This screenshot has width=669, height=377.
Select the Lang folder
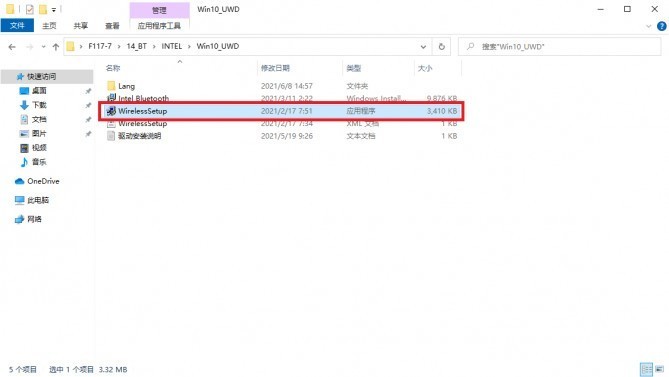click(126, 86)
